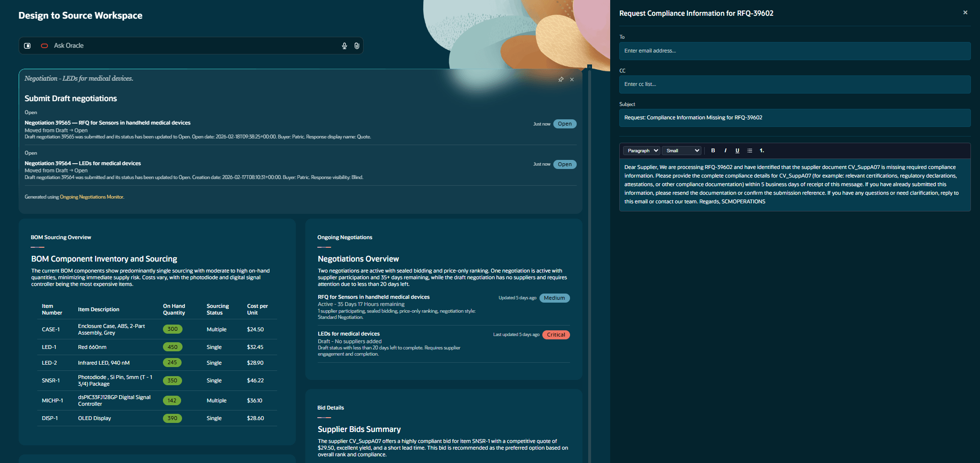Click the red Oracle logo icon
This screenshot has width=980, height=463.
click(44, 46)
